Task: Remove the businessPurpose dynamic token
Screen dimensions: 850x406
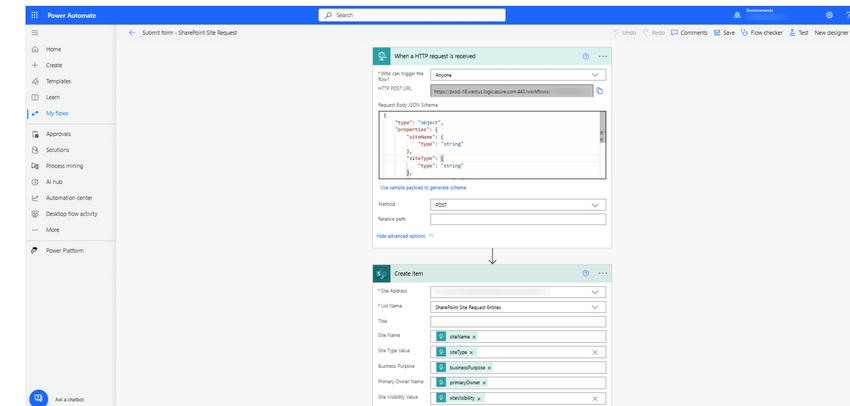Action: click(489, 368)
